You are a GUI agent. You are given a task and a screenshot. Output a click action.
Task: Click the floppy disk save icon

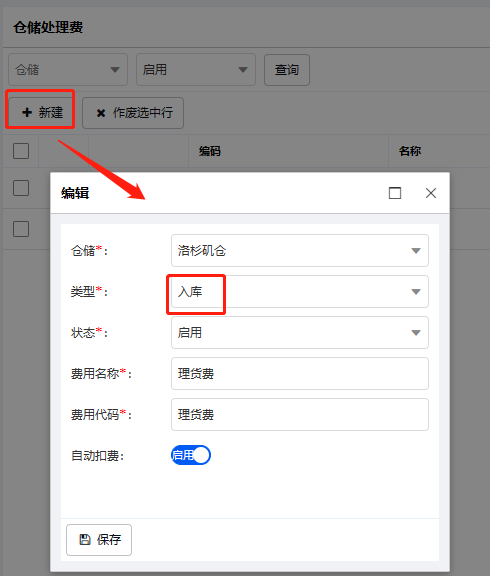pyautogui.click(x=85, y=539)
